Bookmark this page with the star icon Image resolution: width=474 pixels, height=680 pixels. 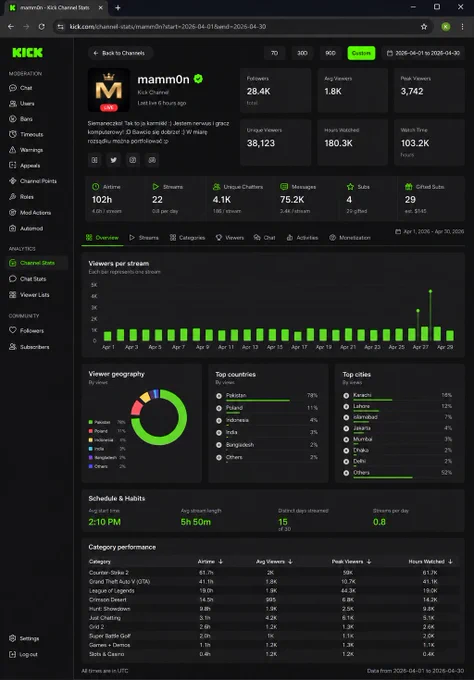click(x=424, y=26)
